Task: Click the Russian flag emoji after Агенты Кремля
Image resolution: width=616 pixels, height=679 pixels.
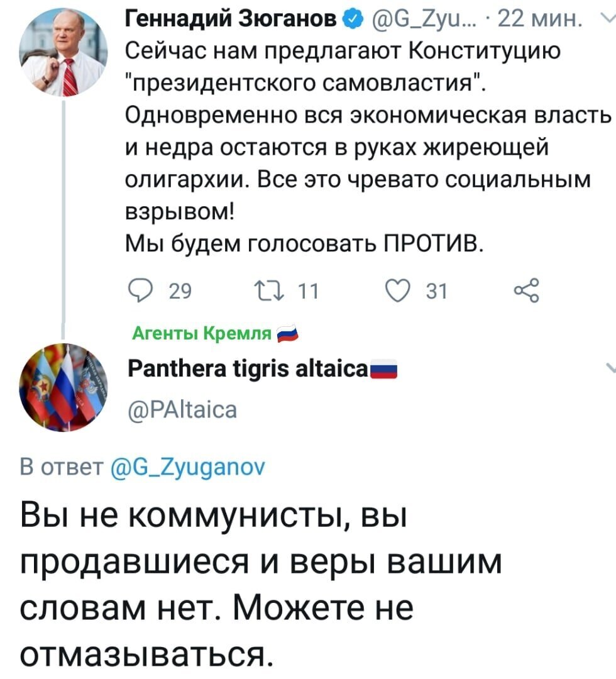Action: coord(287,333)
